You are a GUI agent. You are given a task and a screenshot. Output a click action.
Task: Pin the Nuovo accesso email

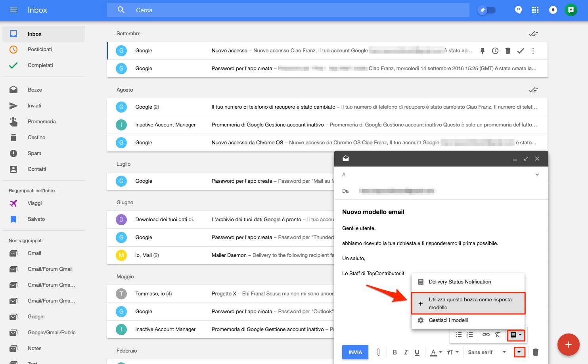pos(483,51)
